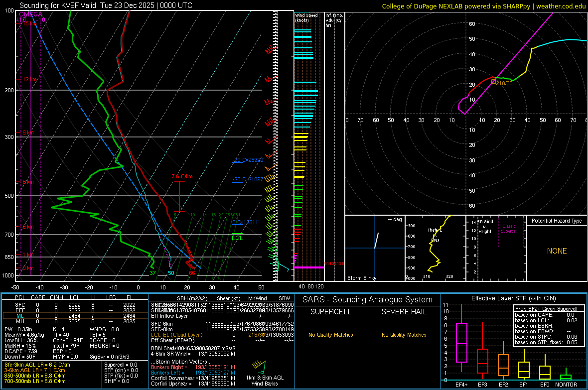Click the Potential Hazard Type header
This screenshot has height=390, width=588.
coord(557,221)
